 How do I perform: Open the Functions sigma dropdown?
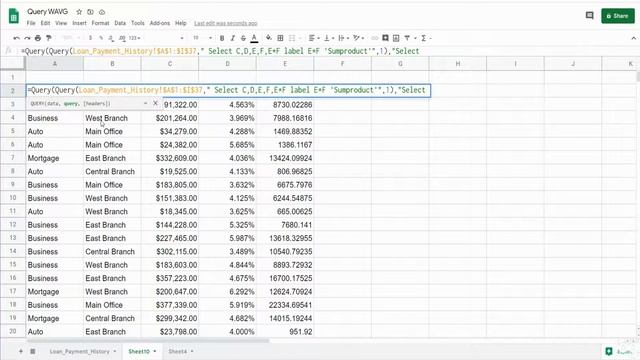tap(426, 38)
